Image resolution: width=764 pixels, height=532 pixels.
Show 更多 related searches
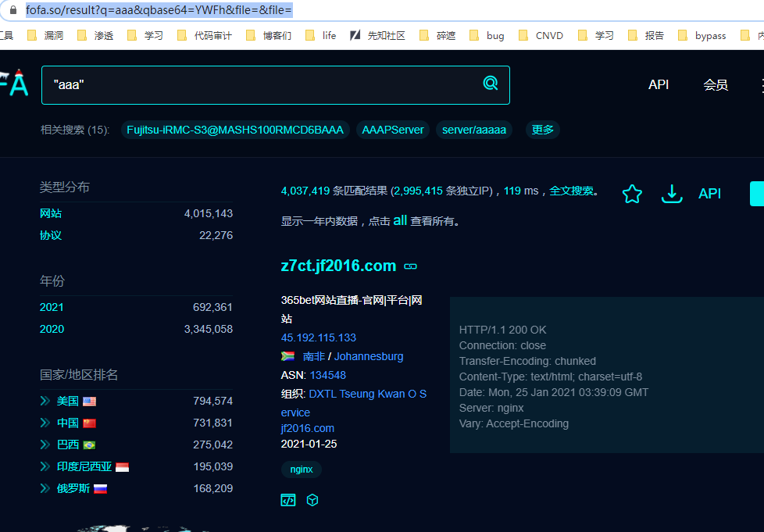pyautogui.click(x=542, y=130)
